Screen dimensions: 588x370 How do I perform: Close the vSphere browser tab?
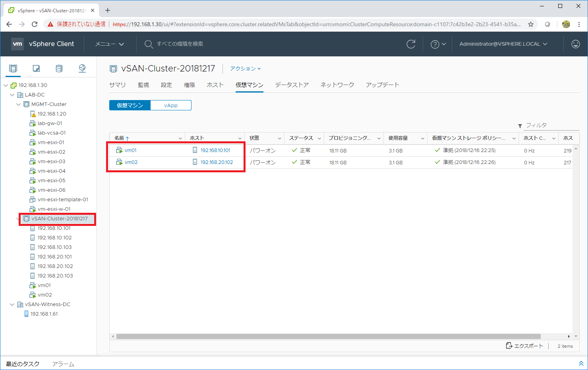pos(93,10)
